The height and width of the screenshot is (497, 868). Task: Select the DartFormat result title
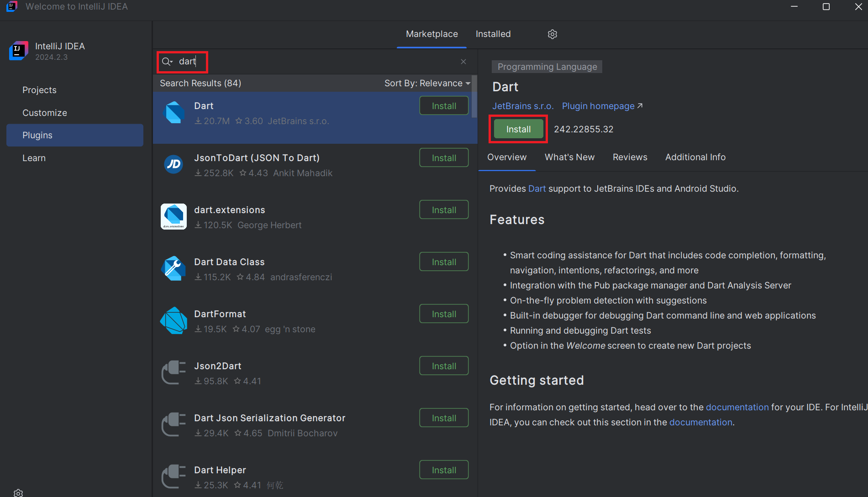[220, 314]
